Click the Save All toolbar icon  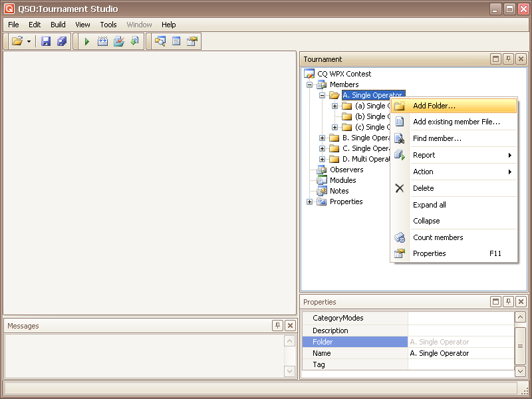62,41
